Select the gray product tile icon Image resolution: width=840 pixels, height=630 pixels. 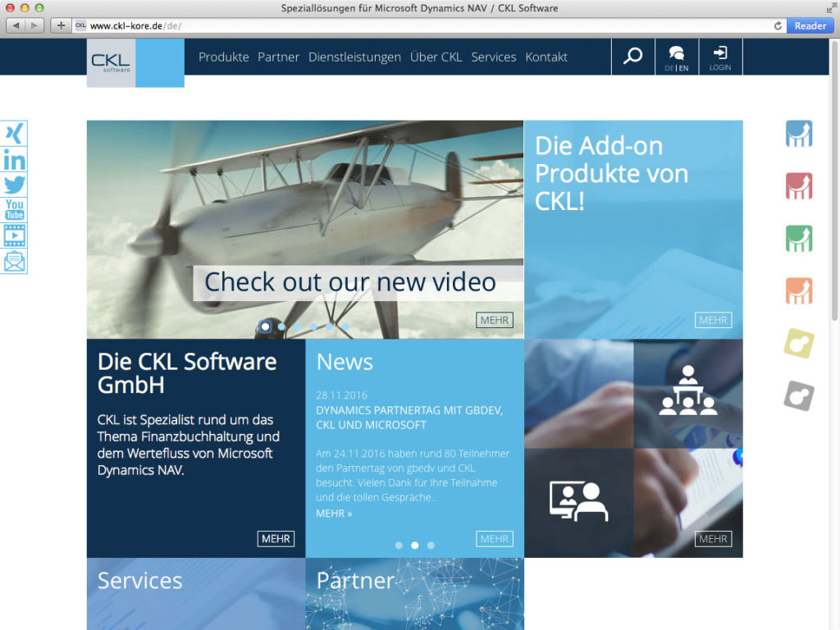(x=799, y=396)
